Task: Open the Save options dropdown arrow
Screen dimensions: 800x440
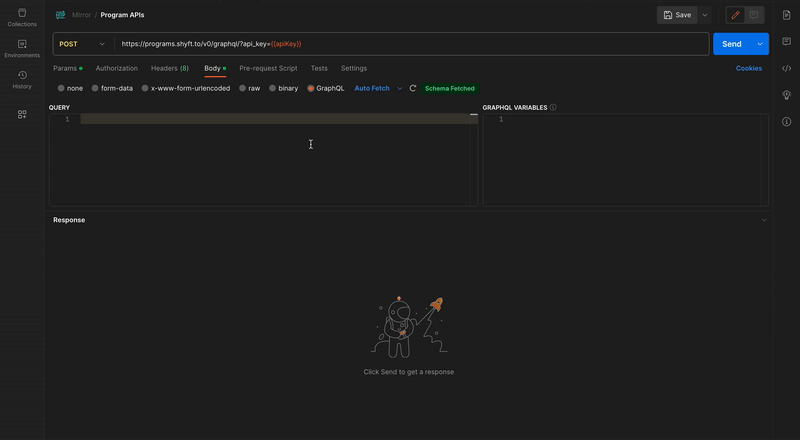Action: (x=705, y=15)
